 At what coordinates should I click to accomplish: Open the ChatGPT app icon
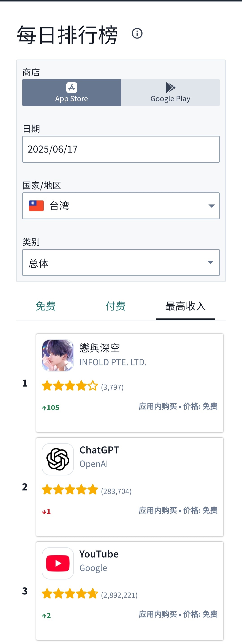coord(58,459)
